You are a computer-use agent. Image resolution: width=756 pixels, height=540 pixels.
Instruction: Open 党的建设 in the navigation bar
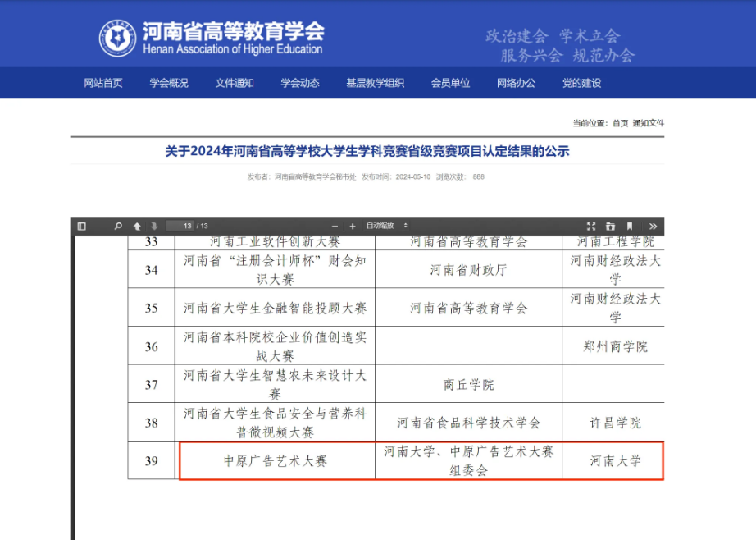[x=581, y=83]
